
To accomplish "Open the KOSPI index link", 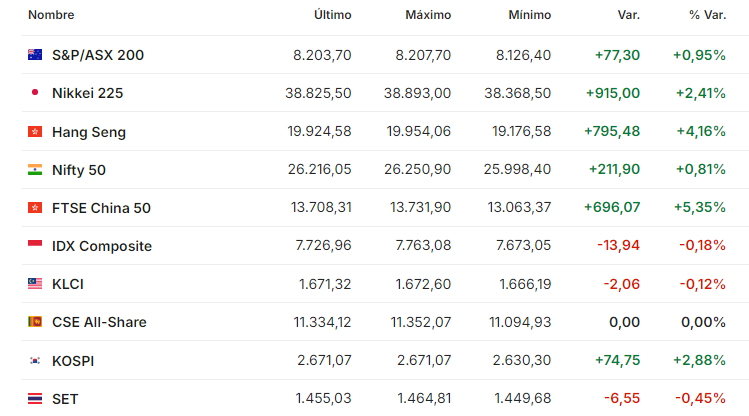I will tap(73, 361).
